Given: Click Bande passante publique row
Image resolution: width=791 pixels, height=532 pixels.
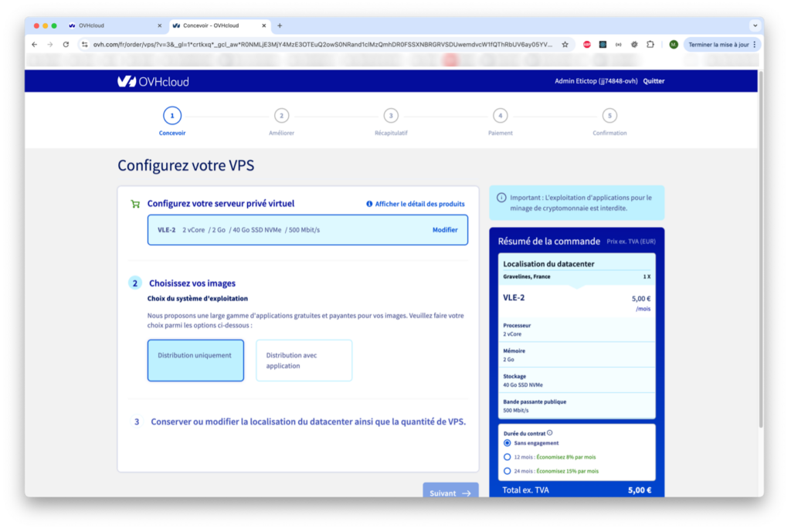Looking at the screenshot, I should click(576, 406).
